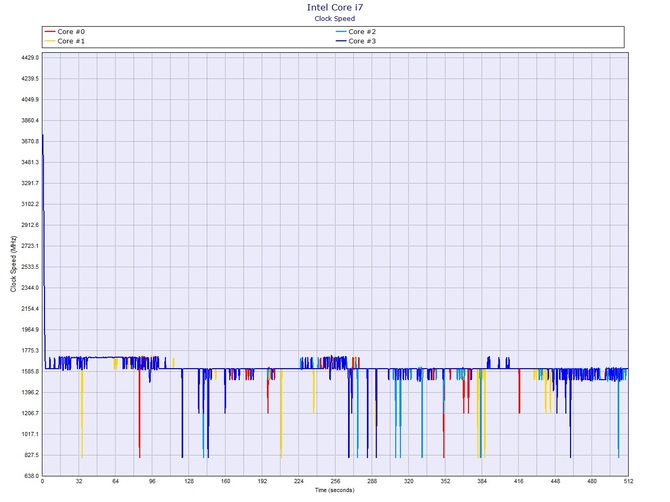Click the 1206.7 y-axis value
Image resolution: width=670 pixels, height=502 pixels.
[x=30, y=414]
